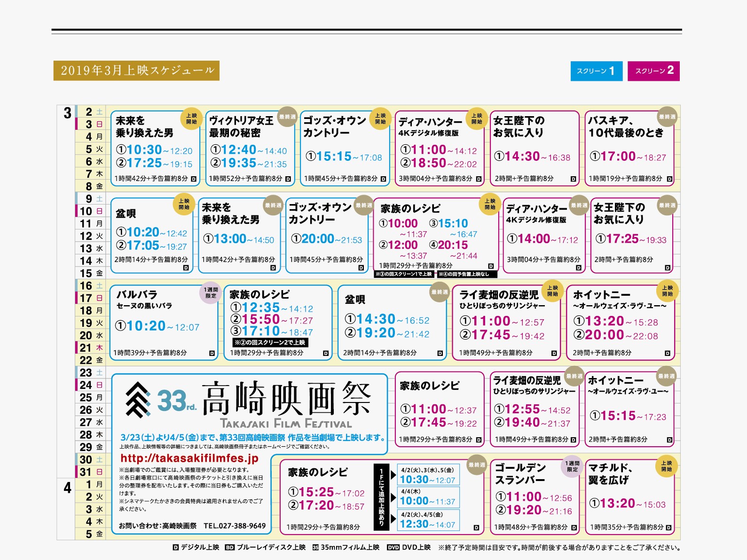This screenshot has width=747, height=560.
Task: Select showtime 18:50~22:02 for ディア・ハンター
Action: (x=439, y=163)
